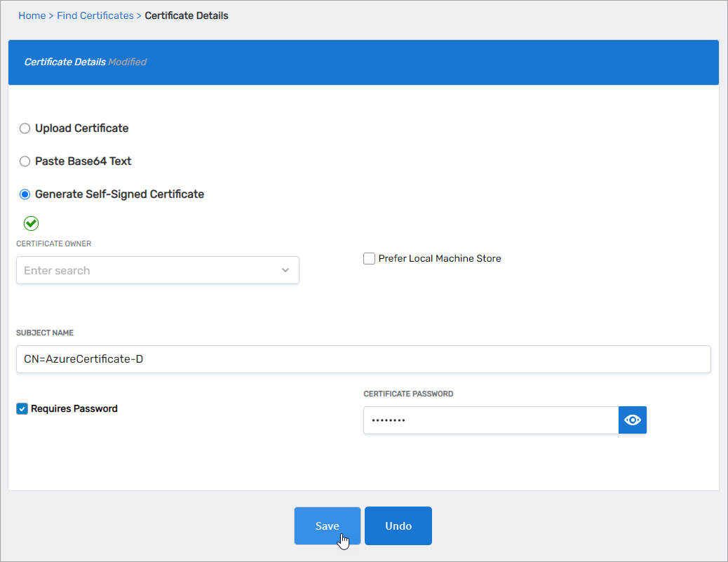Focus the Certificate Owner search box
Viewport: 728px width, 562px height.
click(x=147, y=270)
